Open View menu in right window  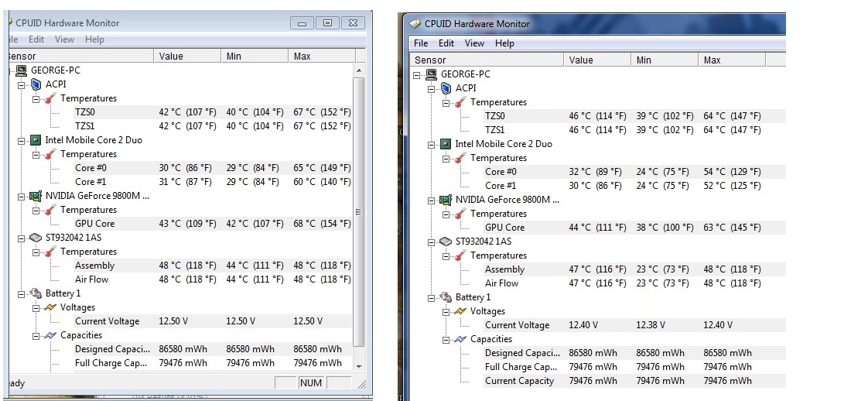(474, 43)
